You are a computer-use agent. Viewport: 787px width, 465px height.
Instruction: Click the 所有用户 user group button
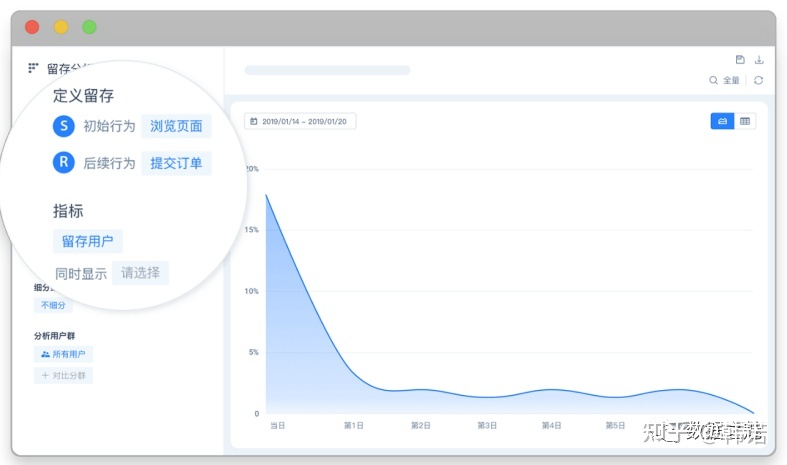pos(63,354)
